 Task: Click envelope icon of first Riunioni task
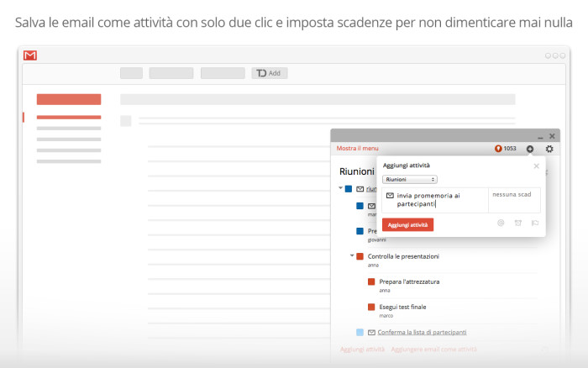click(360, 189)
